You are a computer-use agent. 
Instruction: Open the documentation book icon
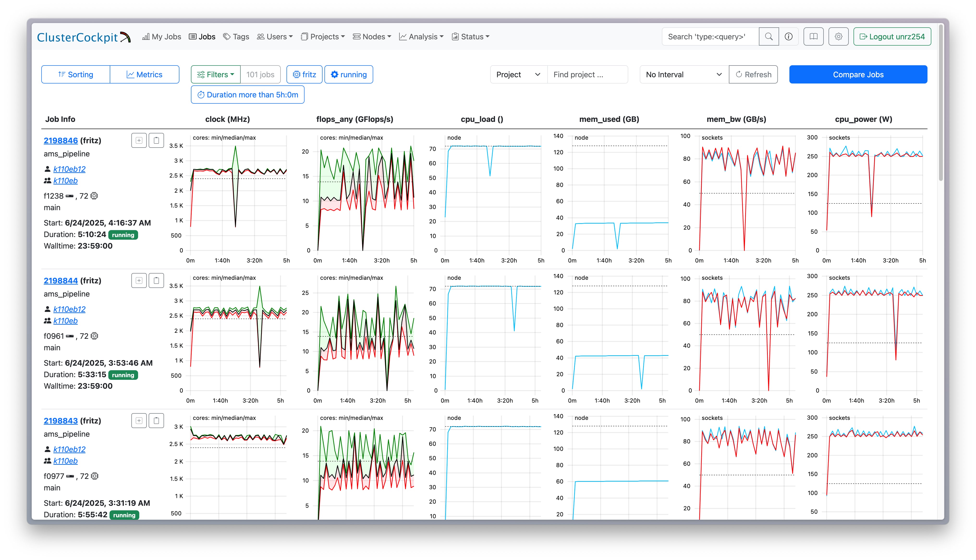point(813,36)
